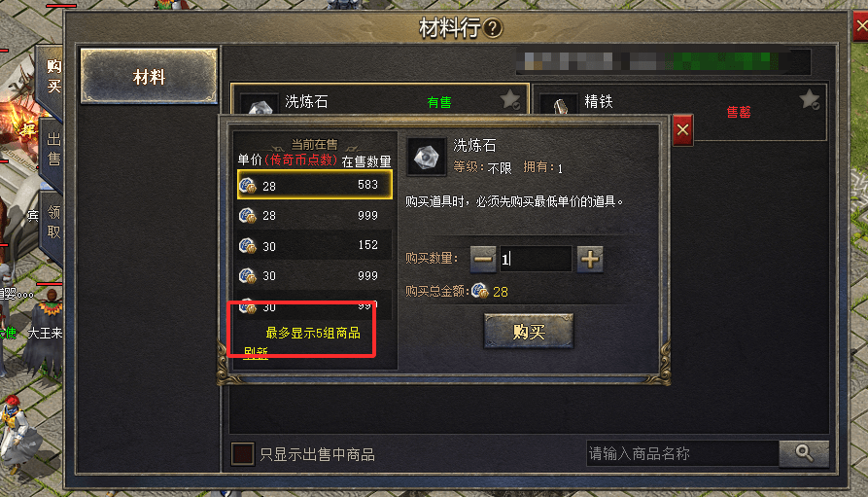Select the listing priced 30 with 152 units
868x497 pixels.
pyautogui.click(x=314, y=245)
